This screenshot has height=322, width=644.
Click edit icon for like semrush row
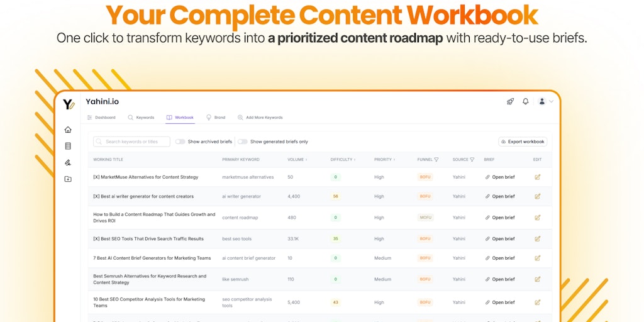(x=537, y=279)
